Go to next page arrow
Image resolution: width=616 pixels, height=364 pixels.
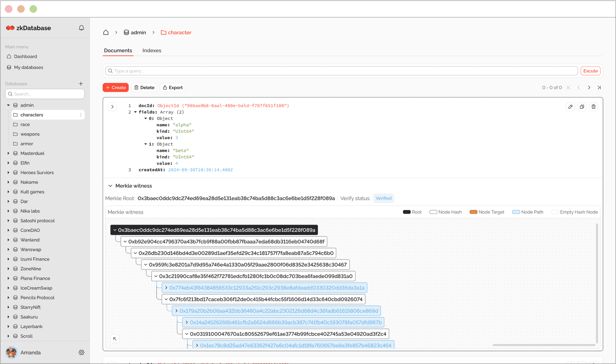[589, 88]
